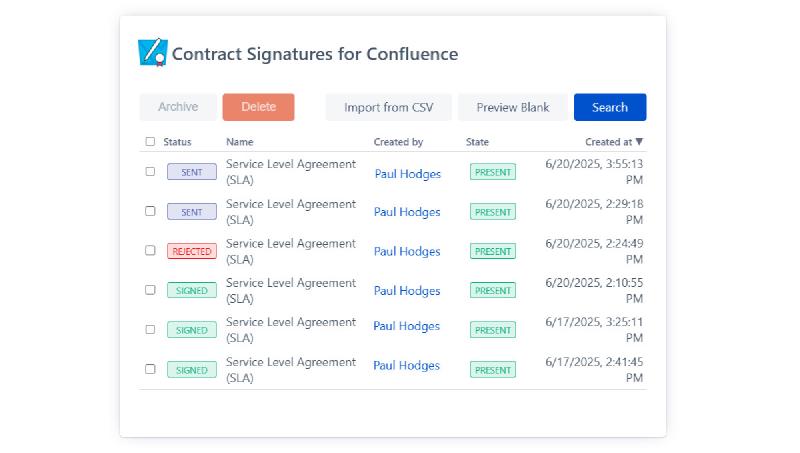The height and width of the screenshot is (453, 800).
Task: Check the row created 6/20/2025, 2:10:55 PM
Action: 150,289
